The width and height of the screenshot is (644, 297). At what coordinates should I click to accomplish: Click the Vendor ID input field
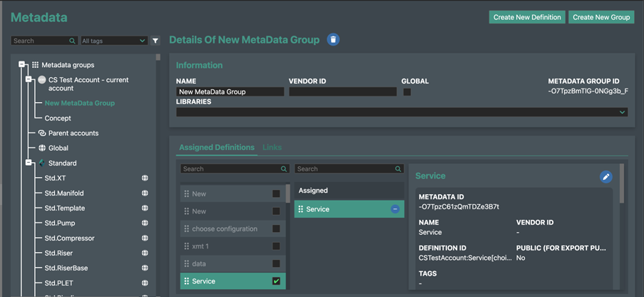[342, 92]
